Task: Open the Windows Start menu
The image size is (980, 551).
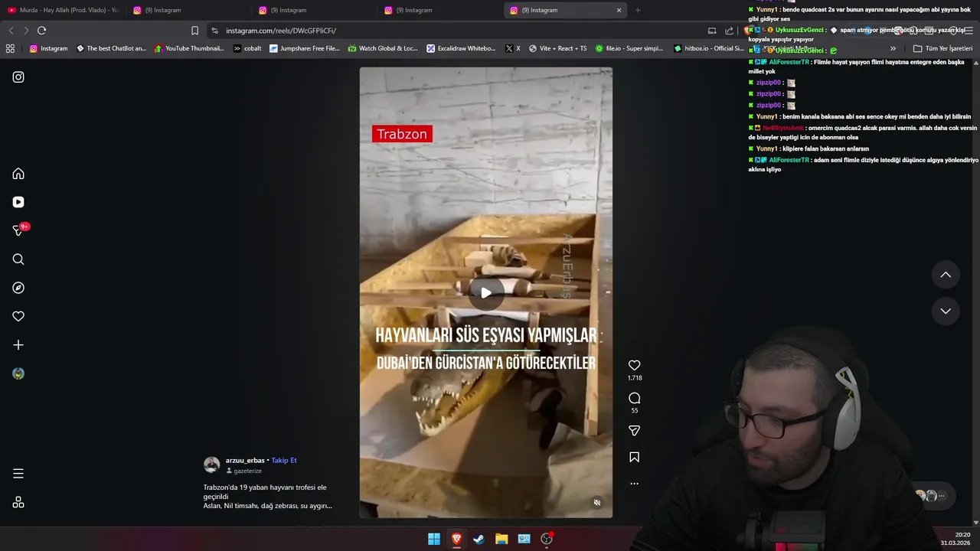Action: point(434,539)
